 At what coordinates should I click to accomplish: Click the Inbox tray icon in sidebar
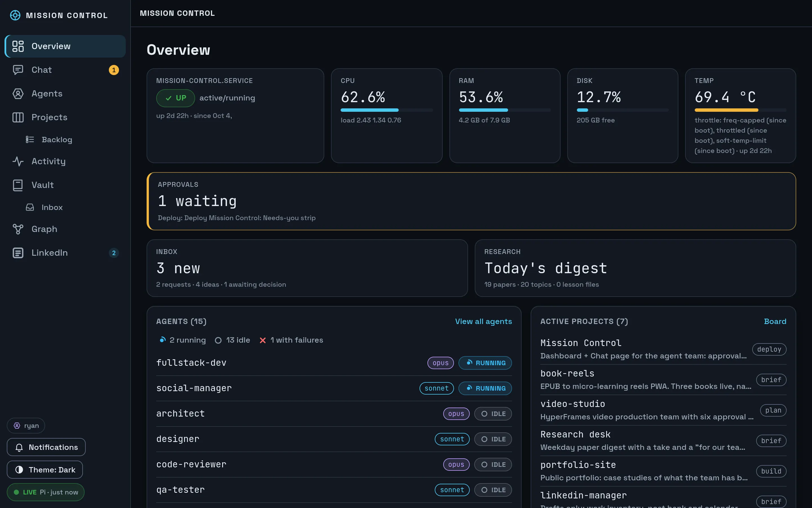pyautogui.click(x=30, y=207)
